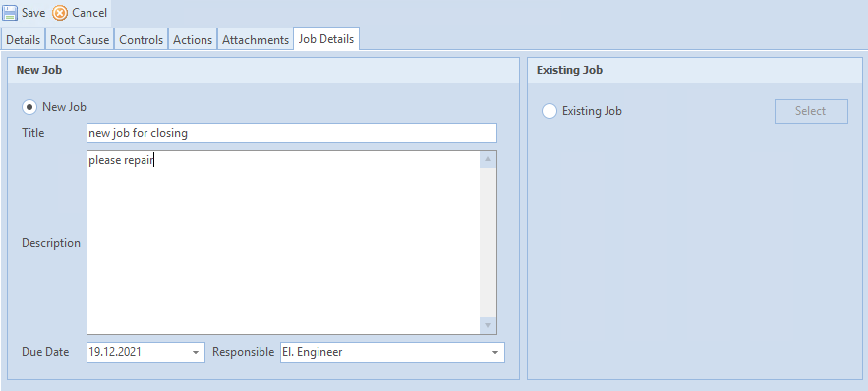868x391 pixels.
Task: Click the Title field label
Action: (x=33, y=133)
